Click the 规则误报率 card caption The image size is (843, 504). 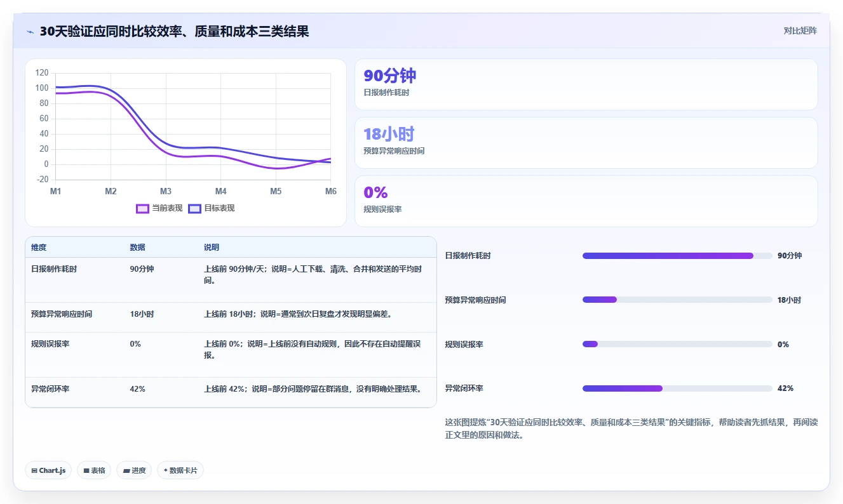tap(382, 209)
